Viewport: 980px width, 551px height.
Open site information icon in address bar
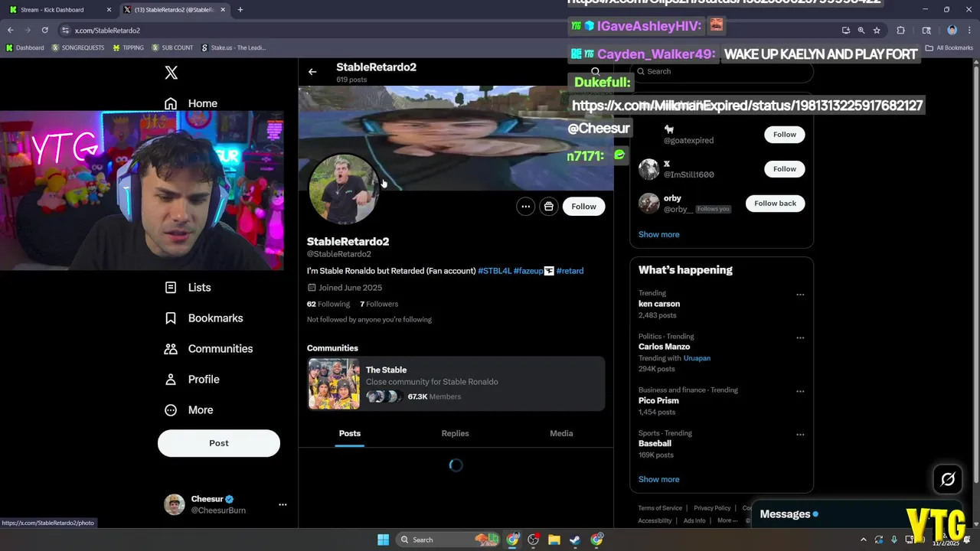click(x=66, y=30)
